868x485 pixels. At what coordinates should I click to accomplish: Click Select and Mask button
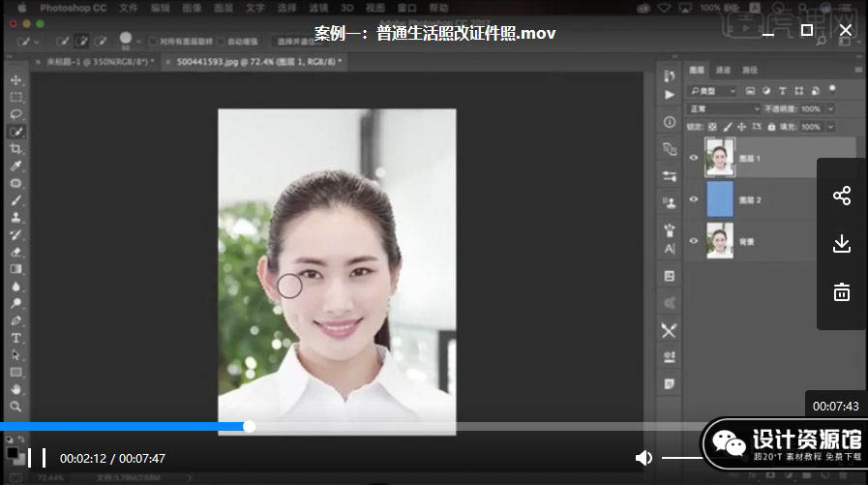(296, 42)
